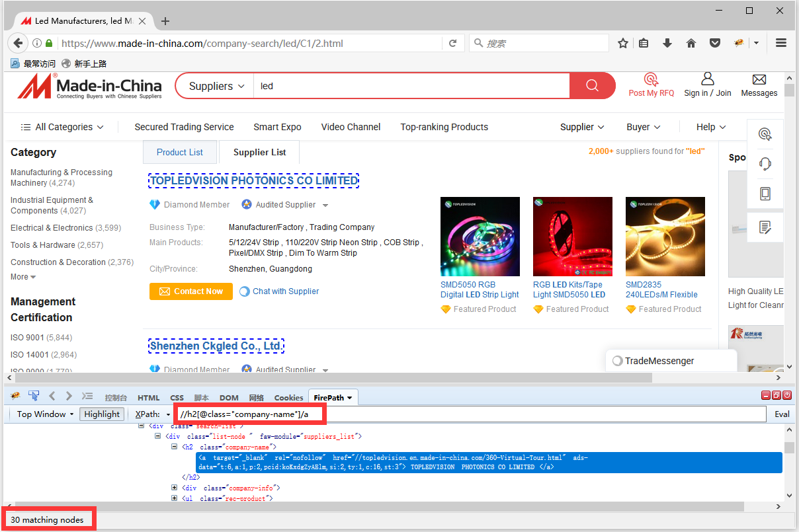Click the Firebug panel forward arrow
This screenshot has width=799, height=532.
69,397
